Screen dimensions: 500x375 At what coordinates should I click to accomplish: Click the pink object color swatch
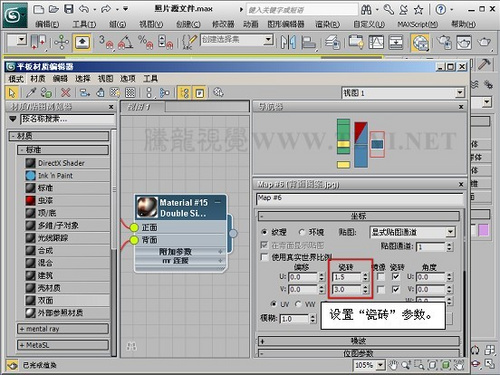(483, 230)
